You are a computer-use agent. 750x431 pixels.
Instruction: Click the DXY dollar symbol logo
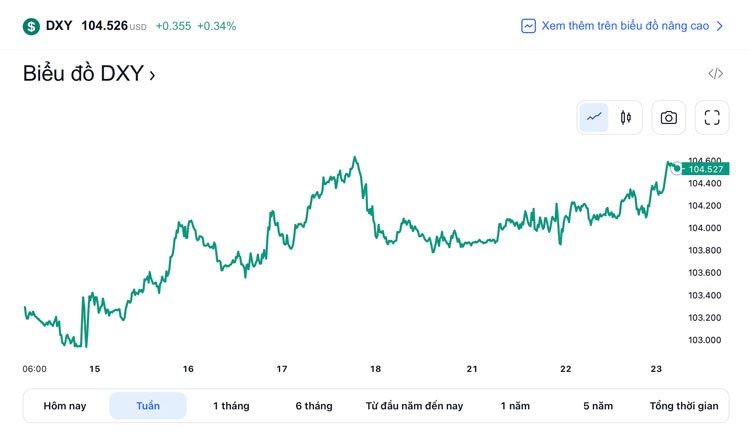click(x=31, y=26)
